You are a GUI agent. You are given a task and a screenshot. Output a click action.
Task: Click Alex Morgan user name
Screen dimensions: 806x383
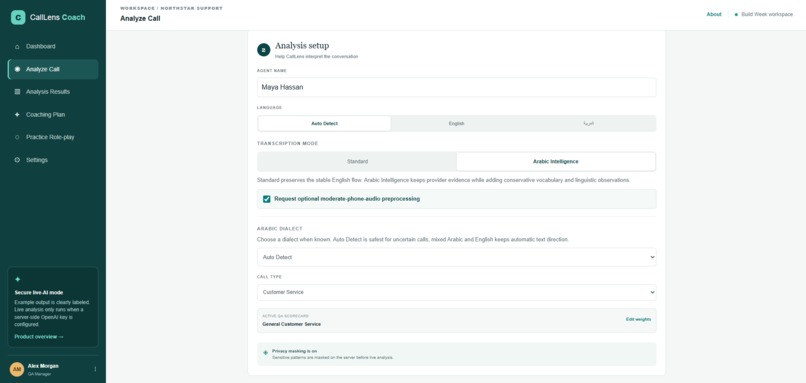click(x=43, y=366)
